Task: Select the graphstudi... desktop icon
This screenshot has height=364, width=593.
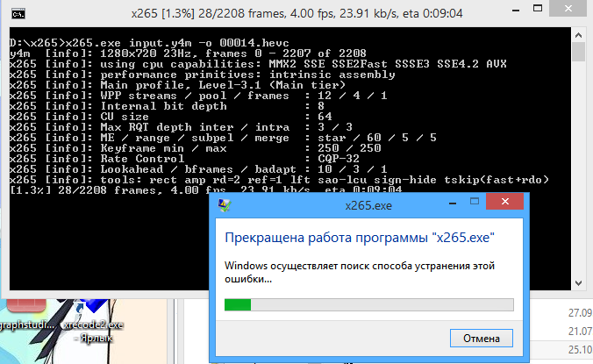Action: (x=26, y=315)
